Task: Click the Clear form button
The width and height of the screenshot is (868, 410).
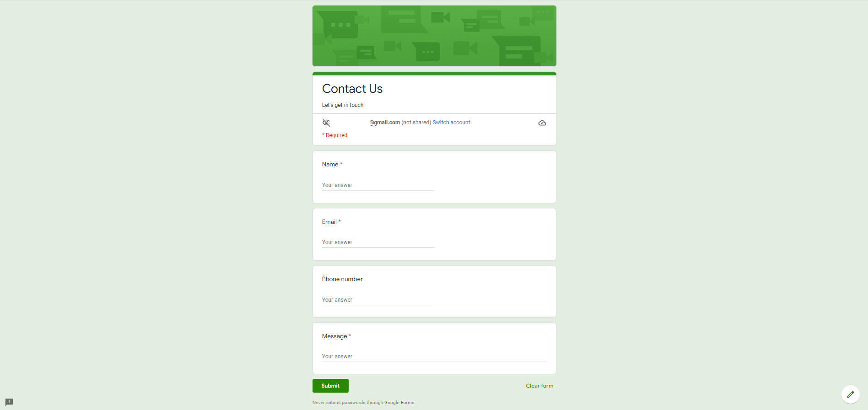Action: (x=539, y=386)
